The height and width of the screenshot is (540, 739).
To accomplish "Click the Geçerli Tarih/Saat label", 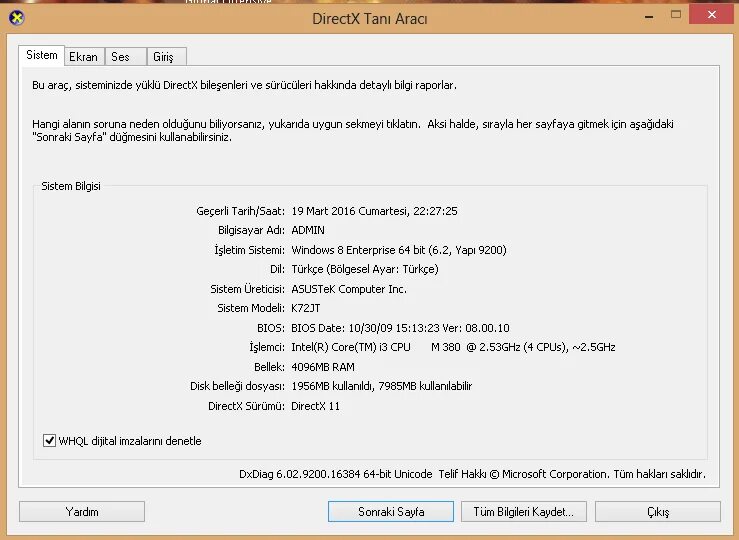I will pos(240,211).
